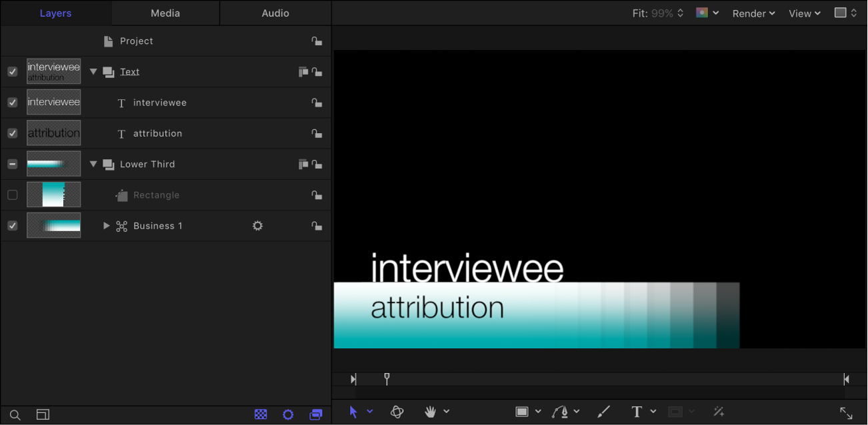Screen dimensions: 868x425
Task: Uncheck the activation checkbox of the Rectangle layer
Action: point(12,195)
